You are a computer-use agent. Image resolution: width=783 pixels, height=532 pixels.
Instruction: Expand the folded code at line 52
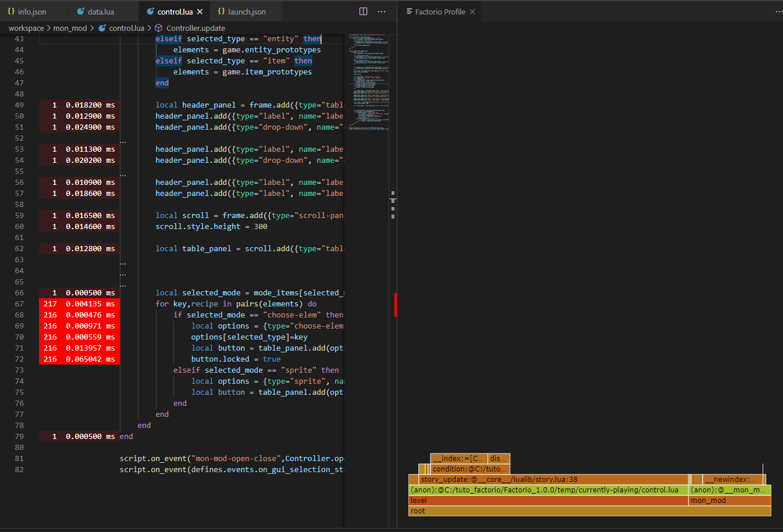(x=123, y=141)
